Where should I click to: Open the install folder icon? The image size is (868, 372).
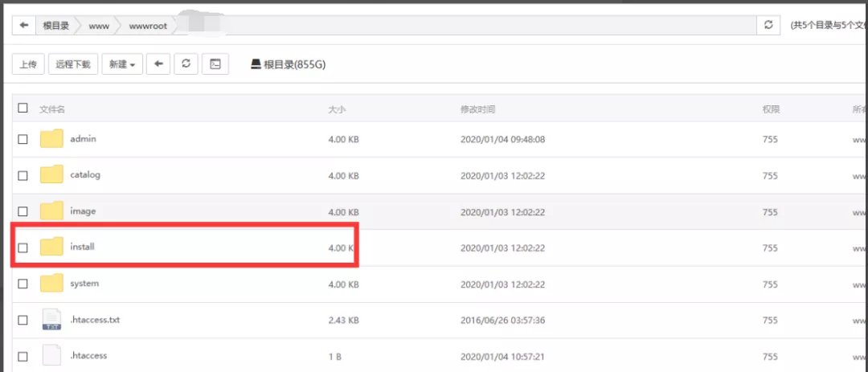coord(51,247)
